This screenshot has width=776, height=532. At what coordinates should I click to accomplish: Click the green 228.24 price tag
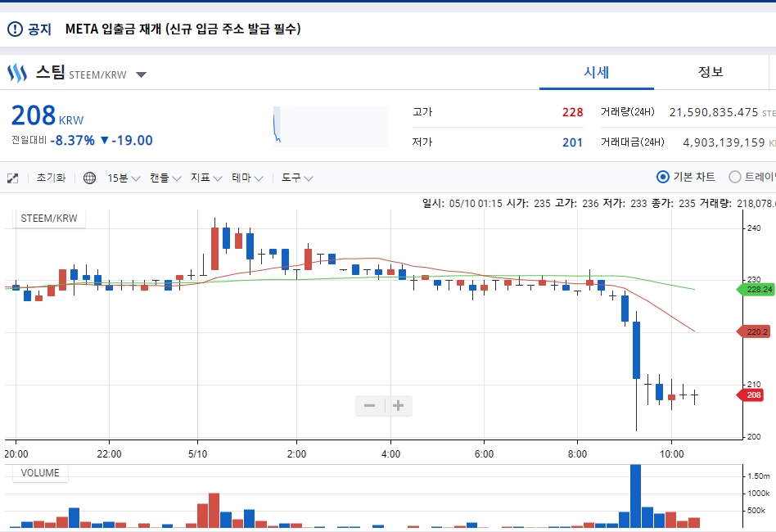(x=756, y=290)
